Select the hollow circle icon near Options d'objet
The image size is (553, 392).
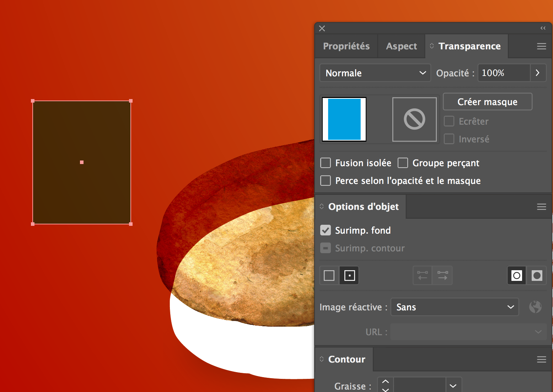(x=516, y=275)
